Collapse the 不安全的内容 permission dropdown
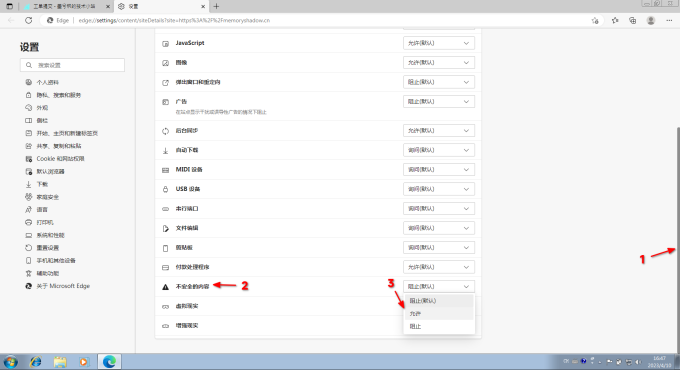Viewport: 680px width, 370px height. 438,287
